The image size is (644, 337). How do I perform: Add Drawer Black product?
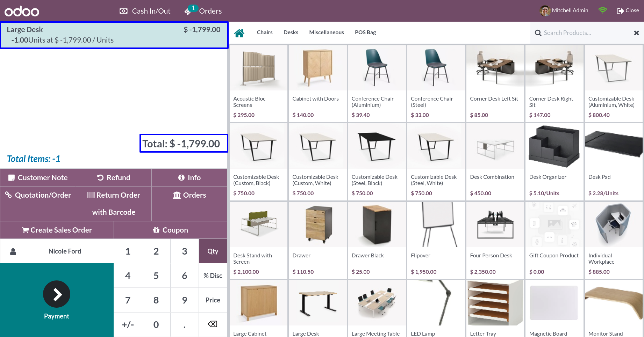[x=377, y=240]
